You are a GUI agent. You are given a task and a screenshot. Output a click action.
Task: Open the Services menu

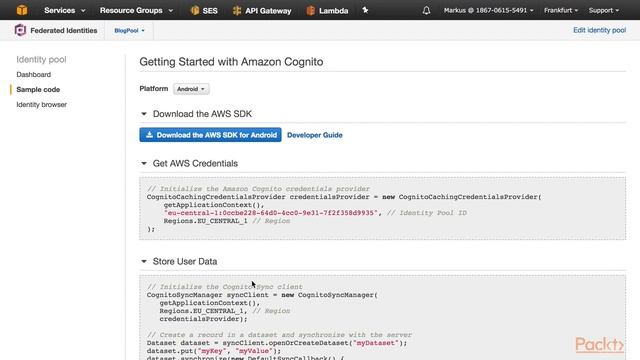[64, 10]
